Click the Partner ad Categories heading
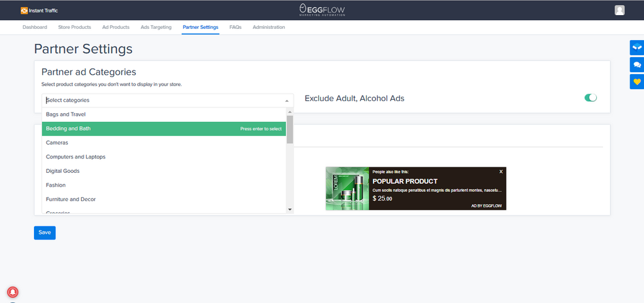 [x=89, y=72]
